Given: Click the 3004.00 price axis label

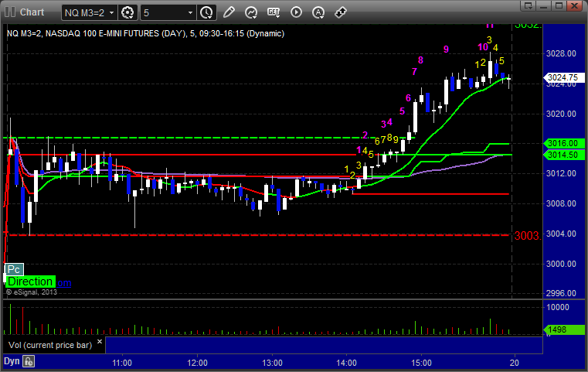Looking at the screenshot, I should pyautogui.click(x=561, y=234).
